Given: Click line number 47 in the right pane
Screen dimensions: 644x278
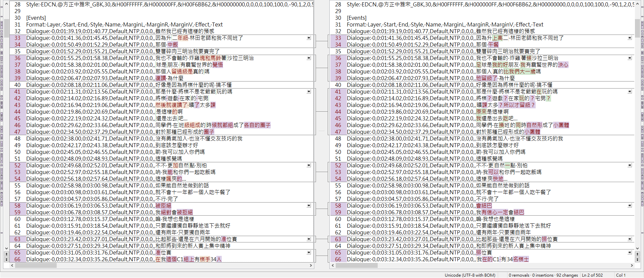Looking at the screenshot, I should [338, 132].
